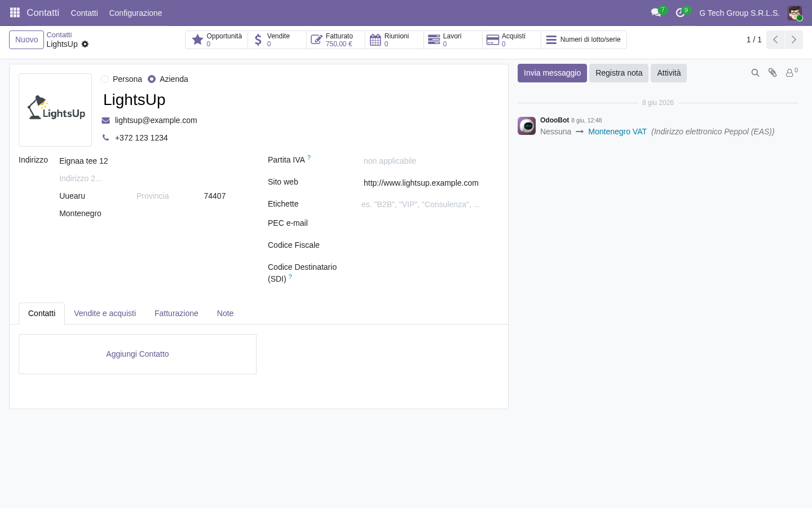Open the paperclip attachments icon
This screenshot has height=508, width=812.
pyautogui.click(x=773, y=73)
